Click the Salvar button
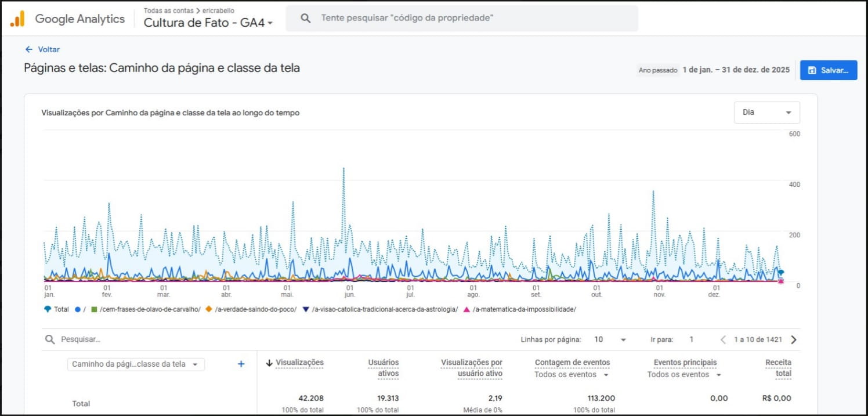This screenshot has width=868, height=416. coord(828,70)
